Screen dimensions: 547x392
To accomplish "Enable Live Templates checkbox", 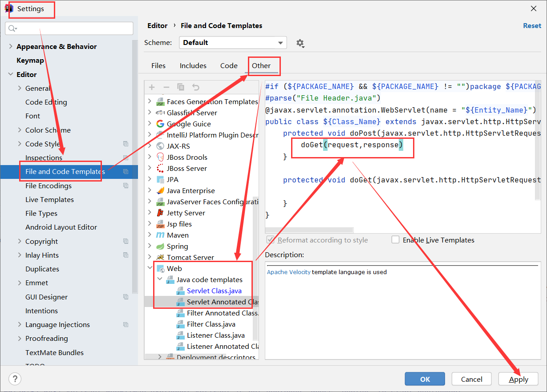I will point(395,240).
